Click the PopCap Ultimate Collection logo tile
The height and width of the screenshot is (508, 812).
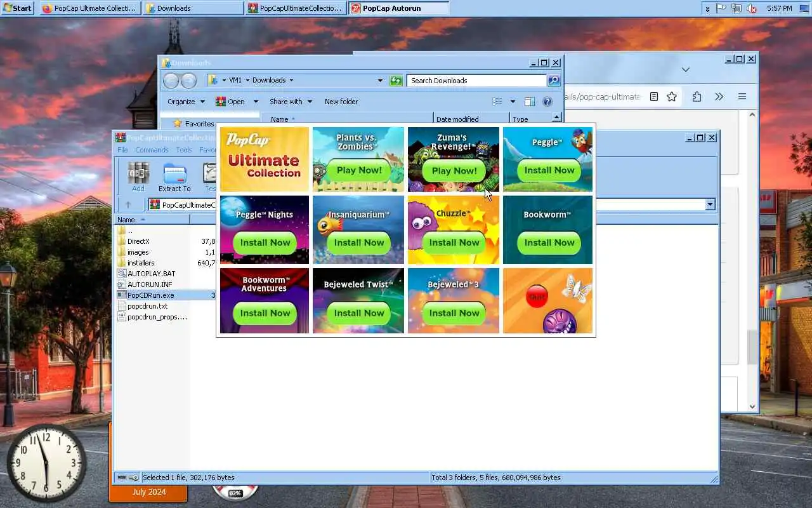pos(265,159)
